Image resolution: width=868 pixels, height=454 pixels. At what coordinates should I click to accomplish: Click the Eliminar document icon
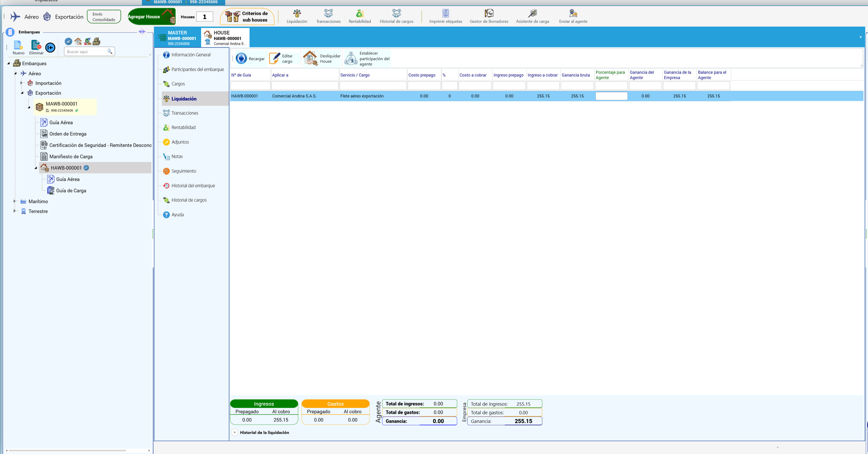click(x=36, y=45)
